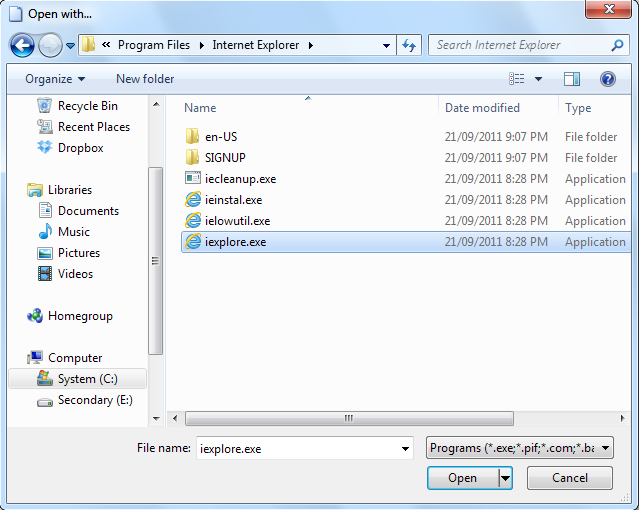Image resolution: width=639 pixels, height=510 pixels.
Task: Open the recent pages dropdown arrow
Action: (70, 46)
